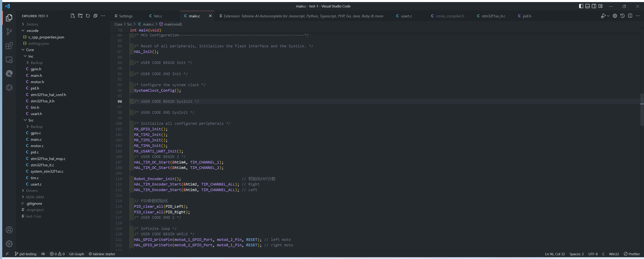Click tabnine starter in status bar

pos(102,254)
